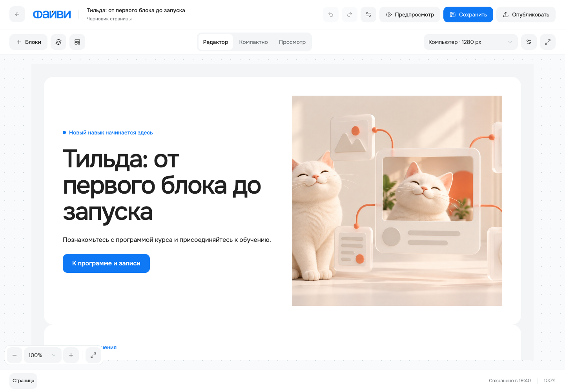Fit canvas using zoom expand icon
Screen dimensions: 565x392
[93, 355]
